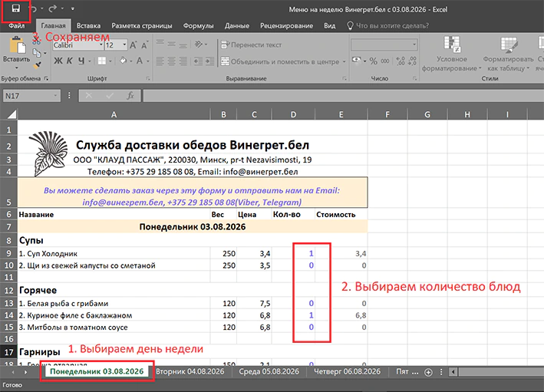The width and height of the screenshot is (544, 392).
Task: Decrease decimal places
Action: [x=412, y=61]
